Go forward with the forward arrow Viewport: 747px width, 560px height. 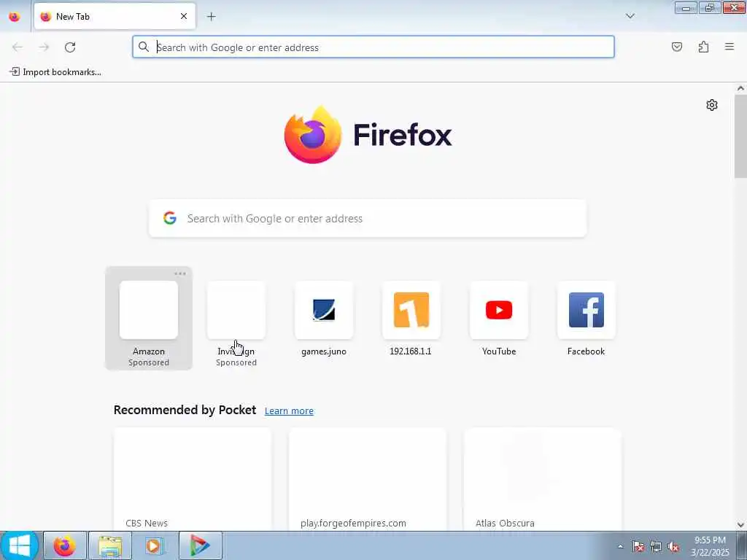point(44,47)
